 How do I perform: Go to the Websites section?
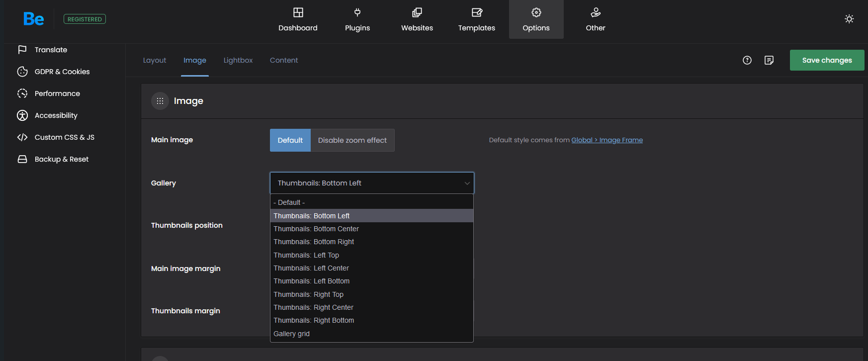tap(417, 19)
